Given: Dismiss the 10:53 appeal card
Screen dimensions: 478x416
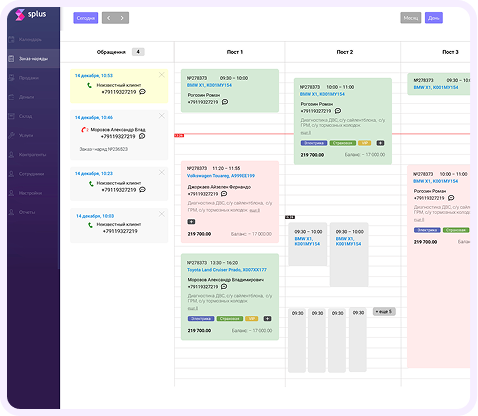Looking at the screenshot, I should [162, 75].
